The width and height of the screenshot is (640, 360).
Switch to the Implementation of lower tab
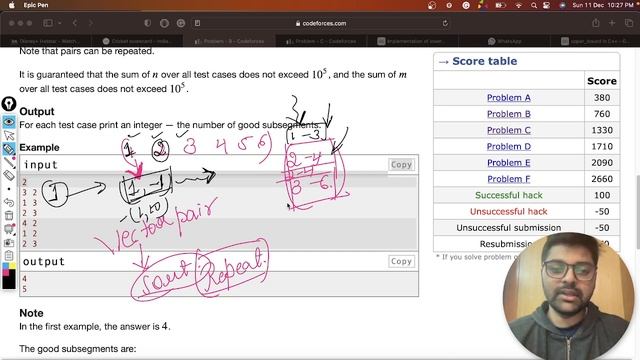(x=412, y=41)
